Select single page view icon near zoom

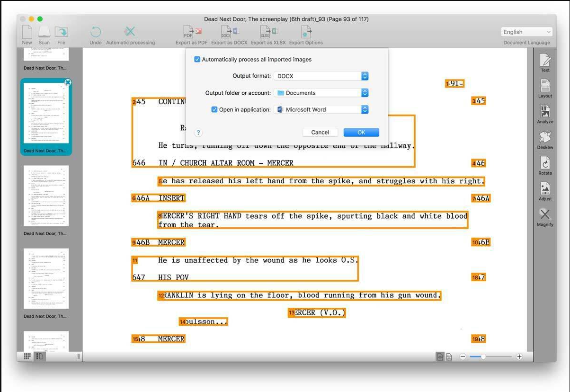point(440,356)
